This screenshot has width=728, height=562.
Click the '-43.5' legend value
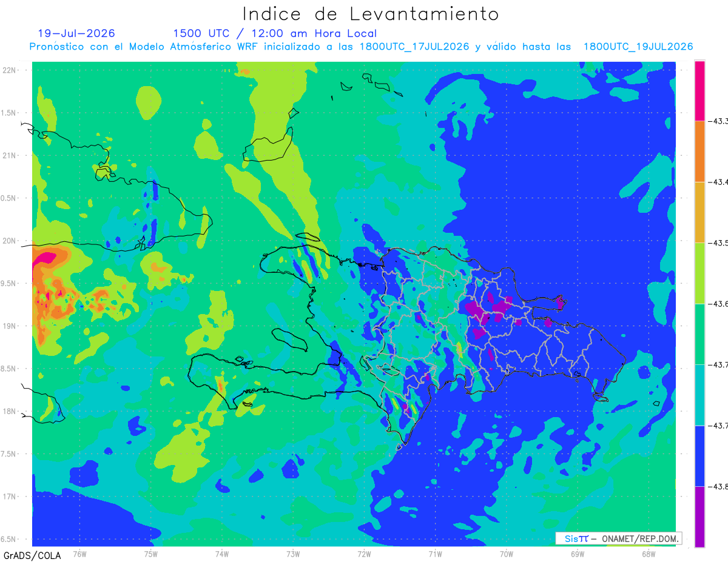pos(718,243)
